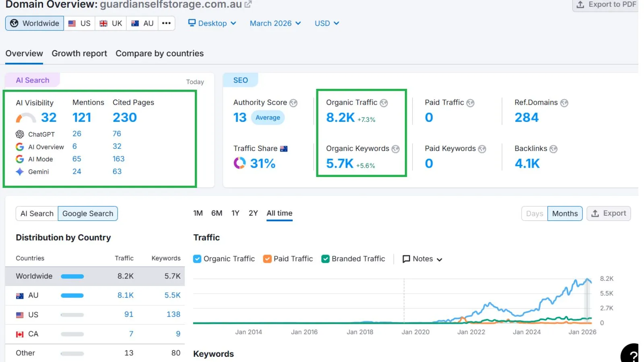Open the USD currency dropdown
The height and width of the screenshot is (362, 644).
[x=327, y=23]
